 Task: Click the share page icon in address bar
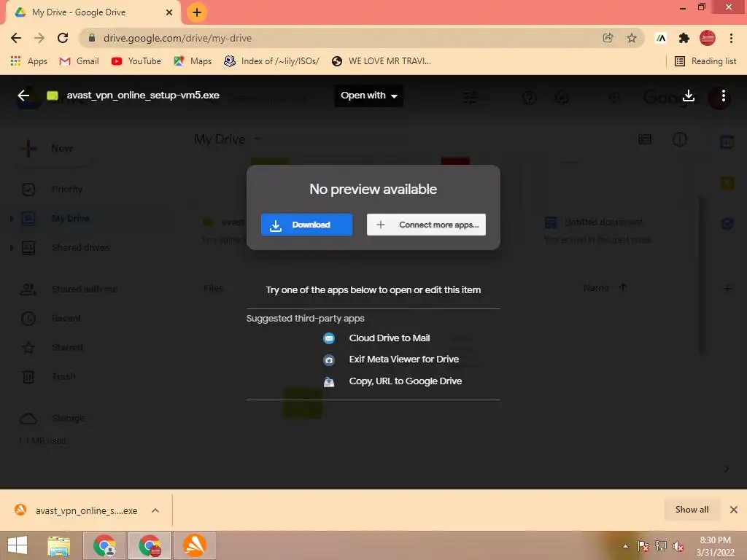[x=608, y=38]
